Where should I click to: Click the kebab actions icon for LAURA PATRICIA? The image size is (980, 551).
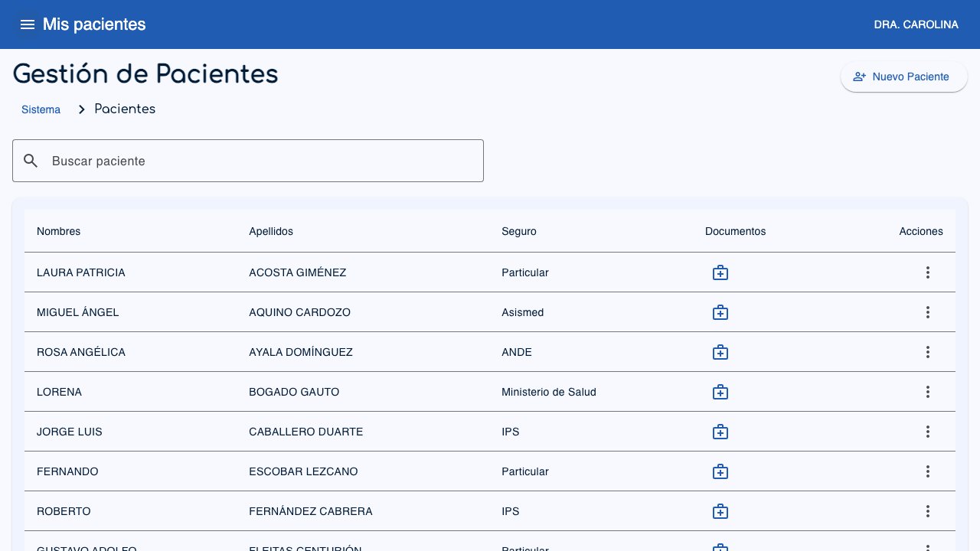click(x=928, y=272)
